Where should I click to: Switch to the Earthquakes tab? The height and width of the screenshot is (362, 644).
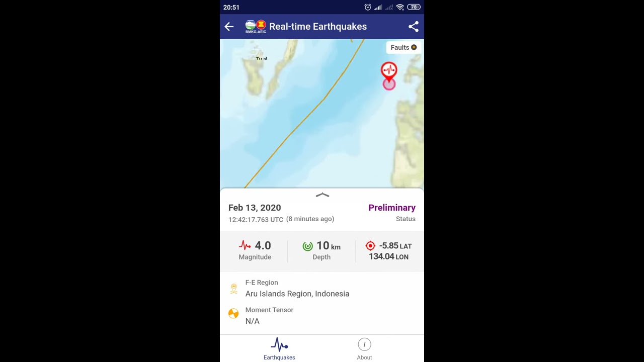click(279, 349)
